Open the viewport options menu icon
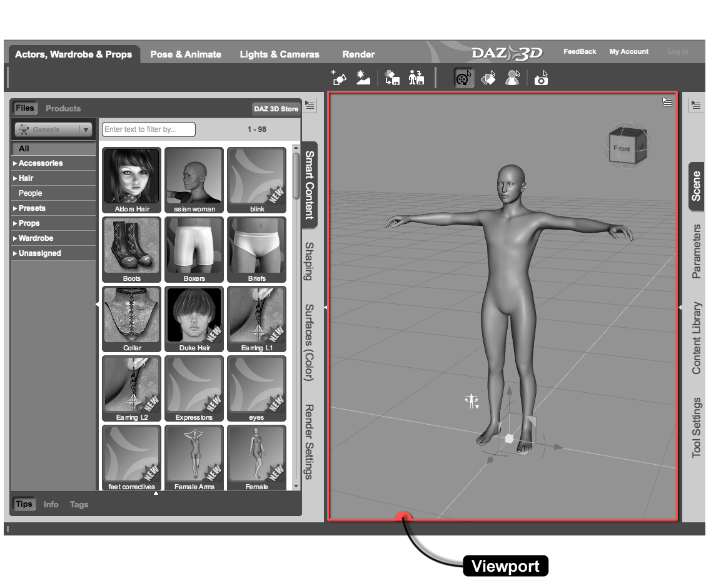This screenshot has width=711, height=588. tap(667, 102)
